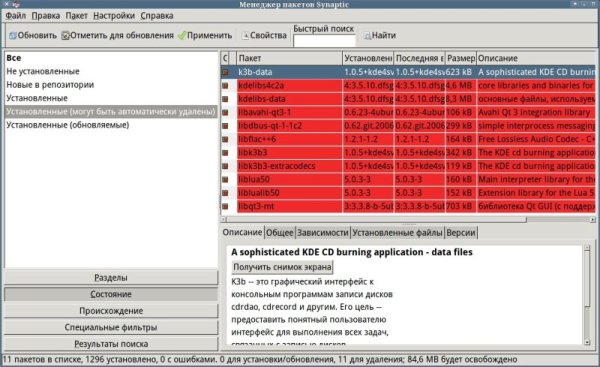This screenshot has height=367, width=600.
Task: Switch to the Общее tab
Action: point(280,233)
